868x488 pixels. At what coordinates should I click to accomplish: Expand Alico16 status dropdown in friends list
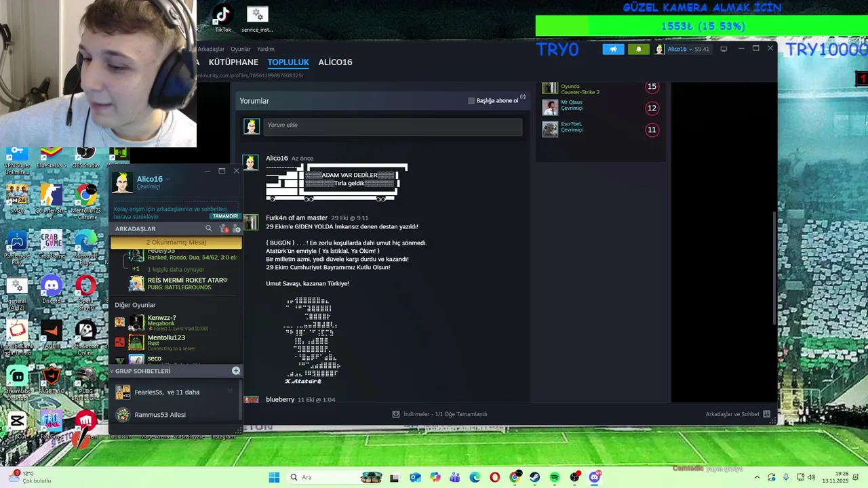167,180
